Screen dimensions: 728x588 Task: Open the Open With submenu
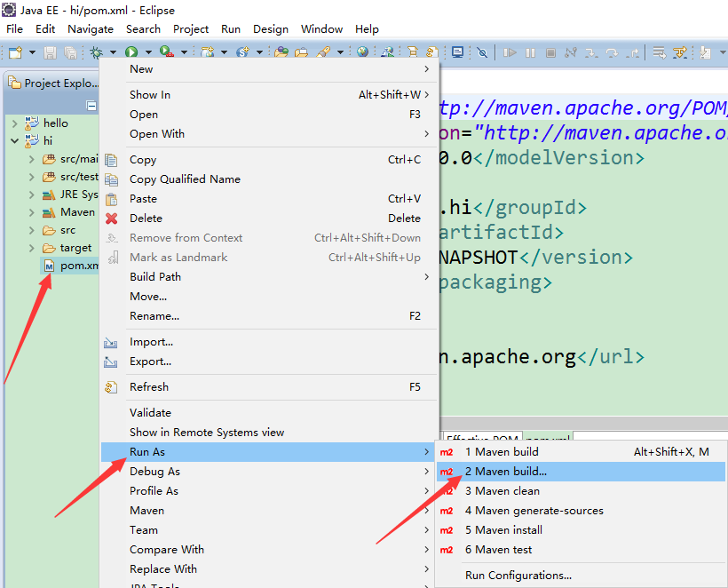point(270,134)
